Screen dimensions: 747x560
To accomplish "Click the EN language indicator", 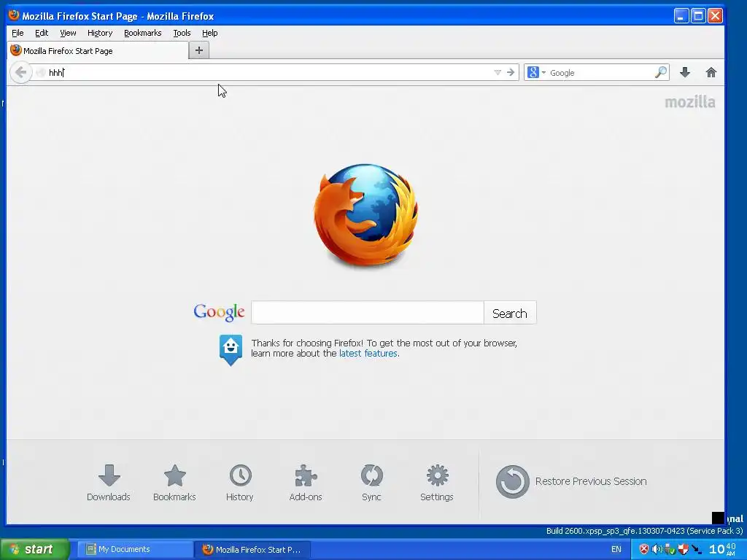I will [616, 549].
